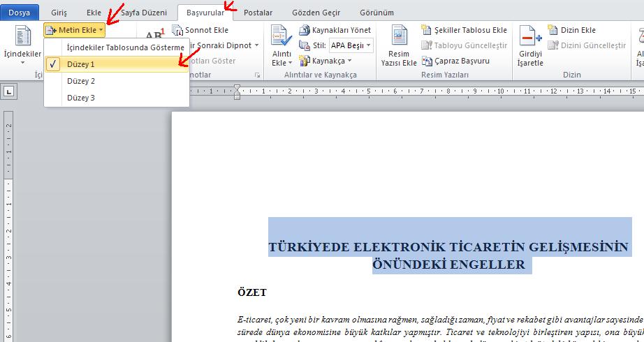Image resolution: width=644 pixels, height=342 pixels.
Task: Select the checked Düzey 1 menu item
Action: point(117,64)
